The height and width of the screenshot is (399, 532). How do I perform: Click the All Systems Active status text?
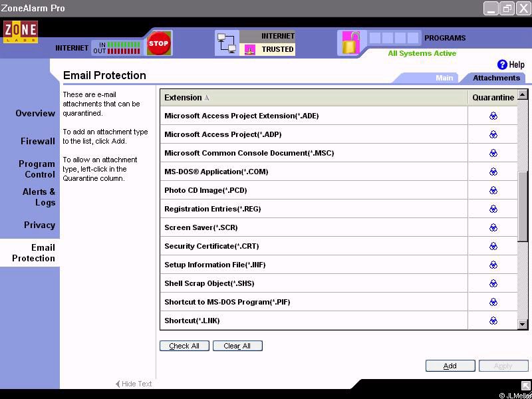(x=422, y=53)
